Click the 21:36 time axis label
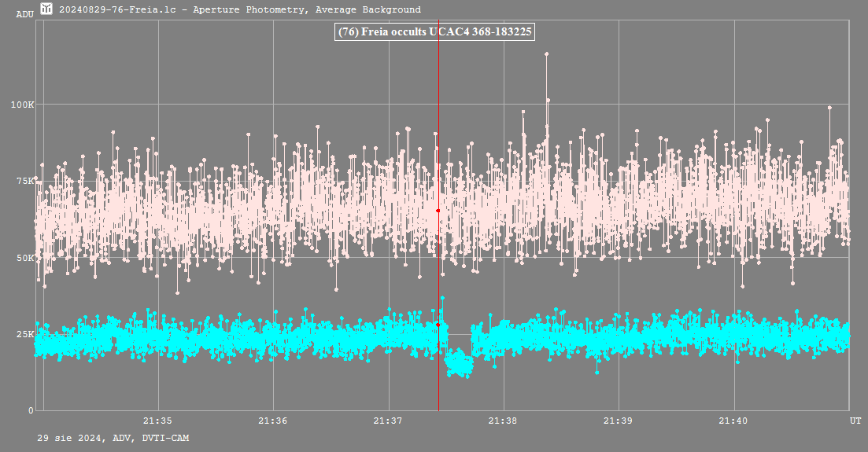Image resolution: width=868 pixels, height=452 pixels. pyautogui.click(x=273, y=421)
